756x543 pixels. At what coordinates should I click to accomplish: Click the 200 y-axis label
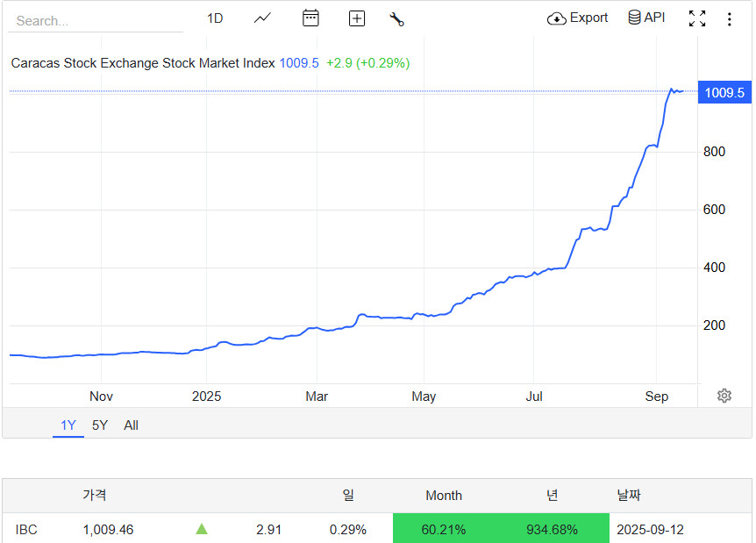(x=714, y=325)
